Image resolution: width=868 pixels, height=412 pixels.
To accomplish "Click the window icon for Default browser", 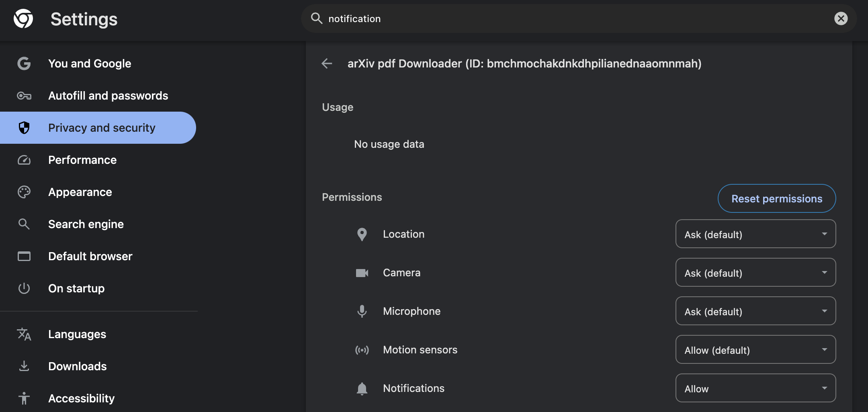I will point(24,256).
